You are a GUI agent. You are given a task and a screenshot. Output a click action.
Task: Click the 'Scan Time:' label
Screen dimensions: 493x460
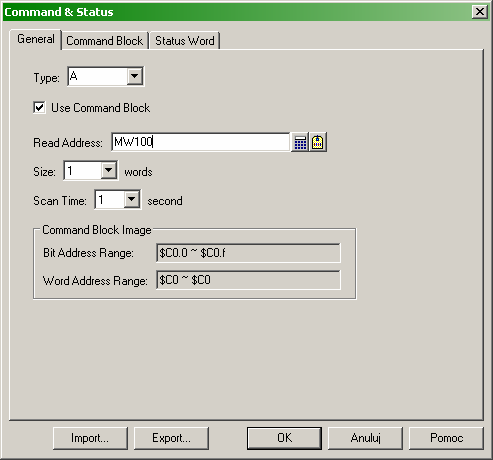tap(60, 201)
